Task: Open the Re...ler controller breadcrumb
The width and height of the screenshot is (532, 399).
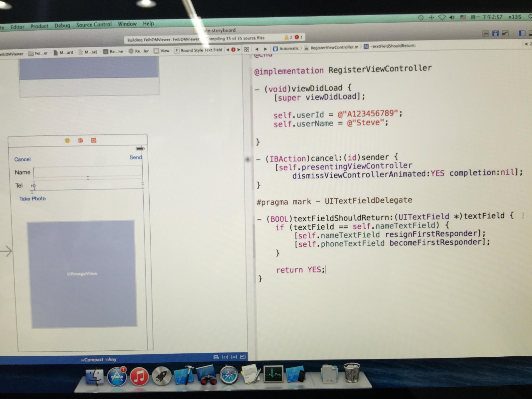Action: click(139, 51)
